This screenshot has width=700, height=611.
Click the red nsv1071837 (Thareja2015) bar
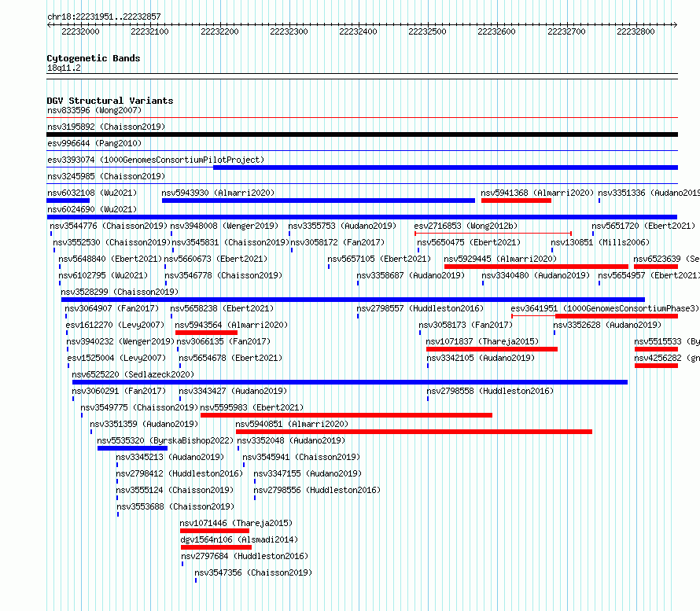pos(492,349)
